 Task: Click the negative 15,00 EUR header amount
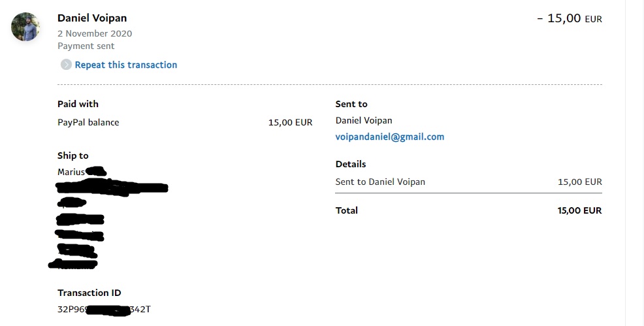point(569,18)
